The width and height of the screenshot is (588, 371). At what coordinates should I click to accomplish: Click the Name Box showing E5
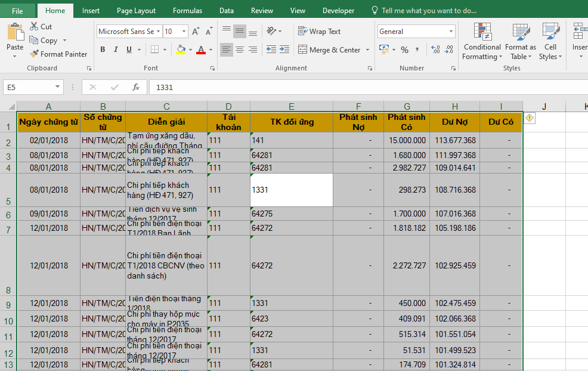click(29, 87)
